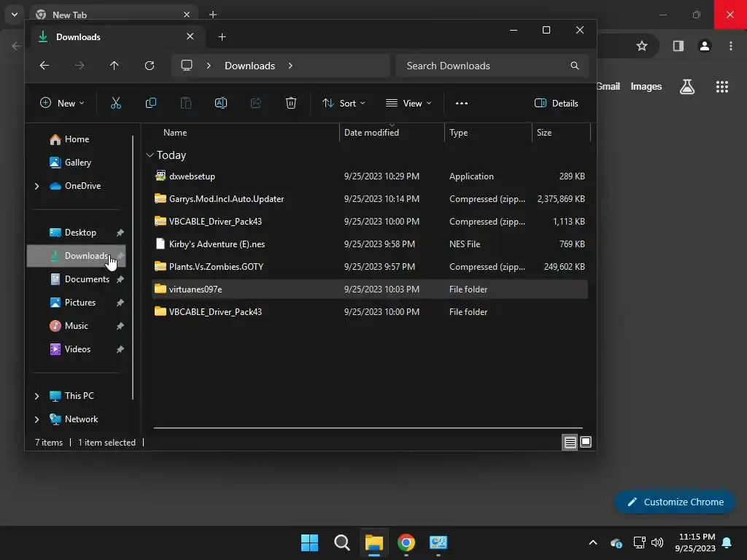Click the search magnifier in Search Downloads
The height and width of the screenshot is (560, 747).
(x=575, y=66)
